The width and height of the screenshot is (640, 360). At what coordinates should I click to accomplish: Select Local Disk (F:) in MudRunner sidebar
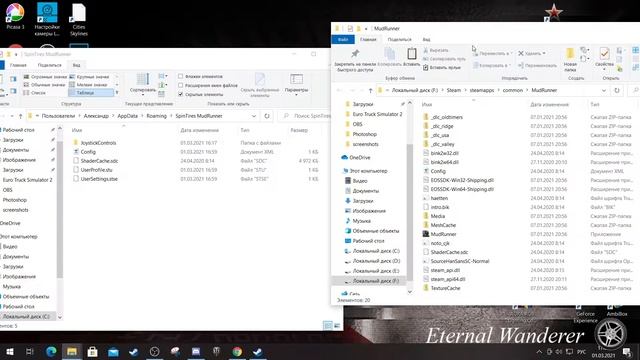[370, 281]
